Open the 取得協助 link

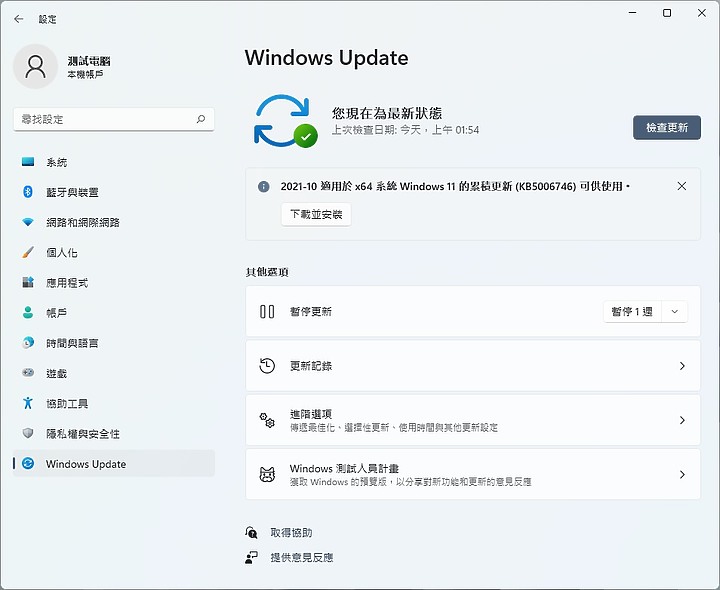coord(291,533)
